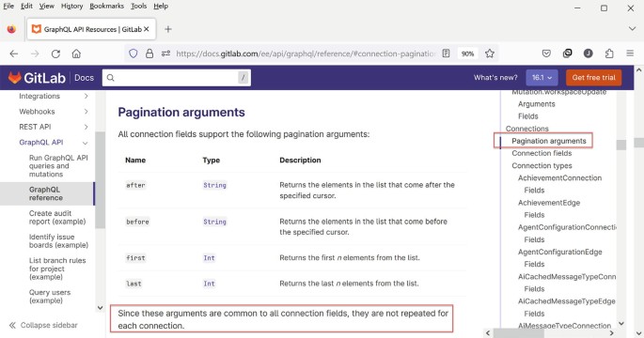
Task: Toggle reader view icon in address bar
Action: pyautogui.click(x=446, y=54)
